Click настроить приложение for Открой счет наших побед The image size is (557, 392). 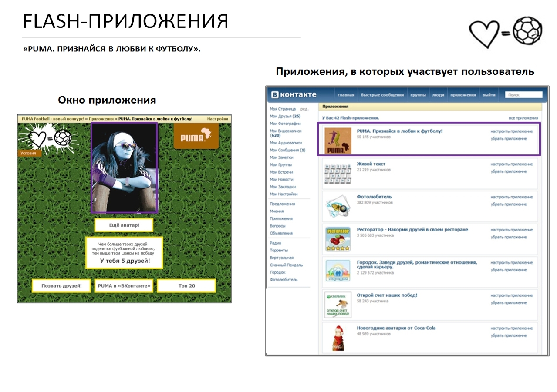coord(511,295)
